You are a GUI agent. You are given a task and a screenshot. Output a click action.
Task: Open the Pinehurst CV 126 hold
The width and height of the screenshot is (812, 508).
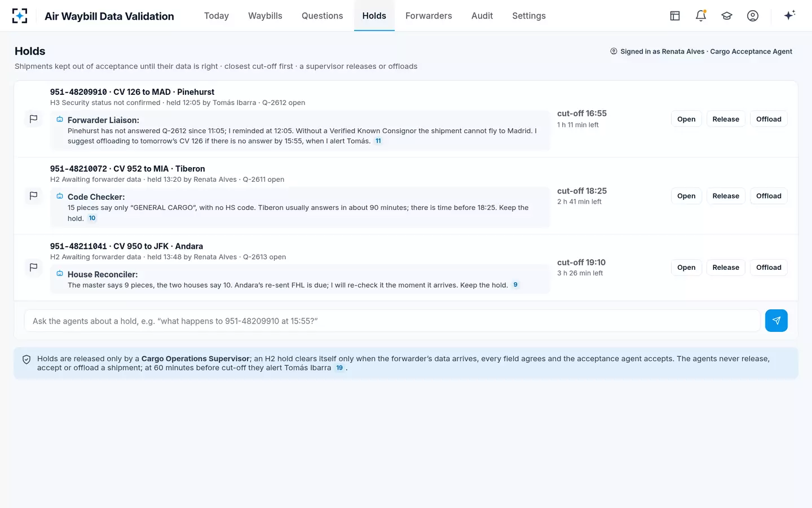[686, 119]
